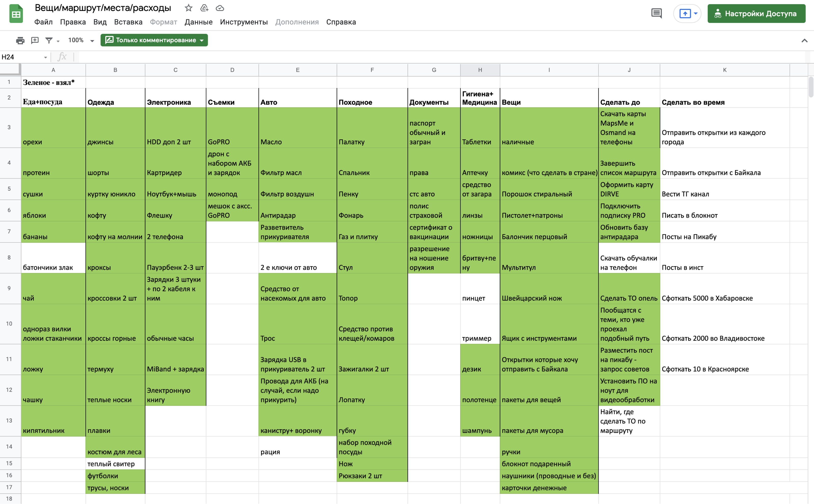Select cell 'Газ и плитку'
This screenshot has width=814, height=504.
pyautogui.click(x=372, y=232)
